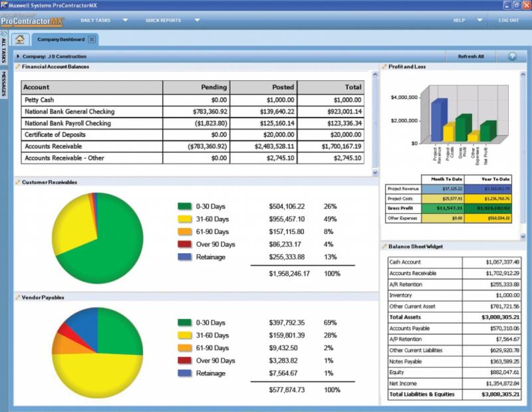Click the help question mark icon
The height and width of the screenshot is (412, 532).
pos(512,56)
